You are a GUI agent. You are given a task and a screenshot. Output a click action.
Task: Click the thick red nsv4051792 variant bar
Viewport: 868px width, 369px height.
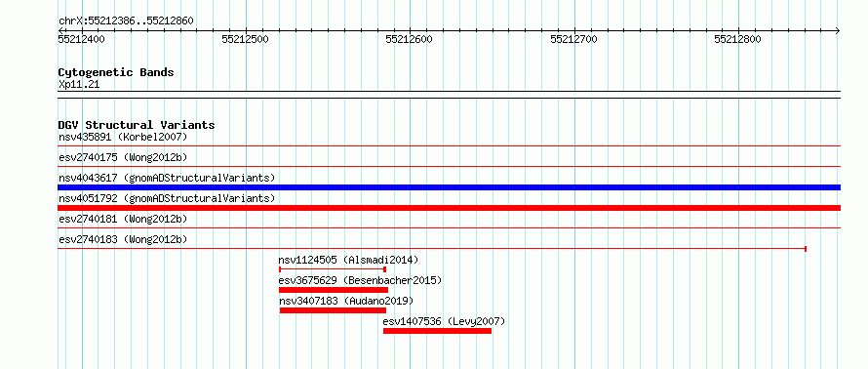coord(449,208)
